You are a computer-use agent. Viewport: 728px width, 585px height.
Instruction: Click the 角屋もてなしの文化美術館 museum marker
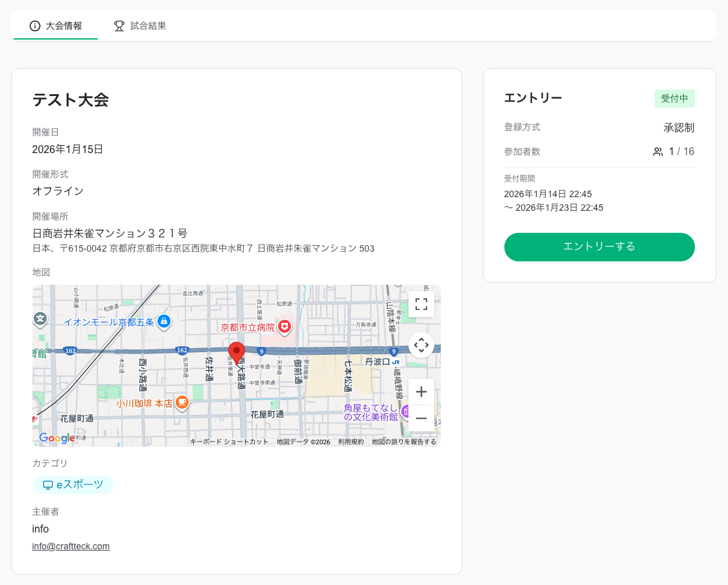pyautogui.click(x=406, y=411)
